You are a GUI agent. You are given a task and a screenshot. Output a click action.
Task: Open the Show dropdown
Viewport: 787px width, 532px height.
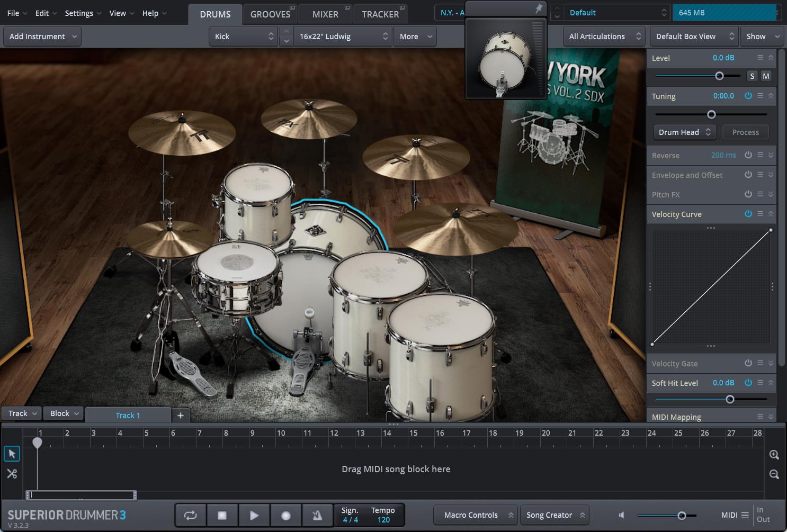(x=762, y=37)
